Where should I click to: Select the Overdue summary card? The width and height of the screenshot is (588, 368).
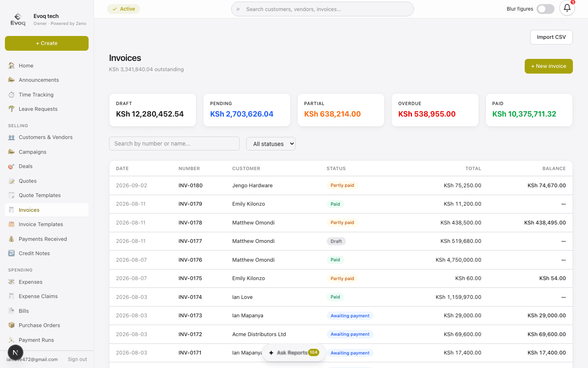[435, 110]
